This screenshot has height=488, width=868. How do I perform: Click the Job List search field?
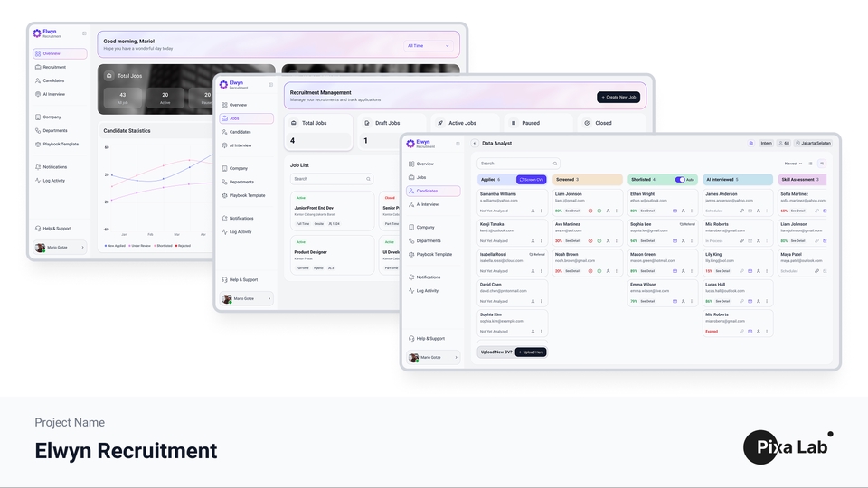331,179
